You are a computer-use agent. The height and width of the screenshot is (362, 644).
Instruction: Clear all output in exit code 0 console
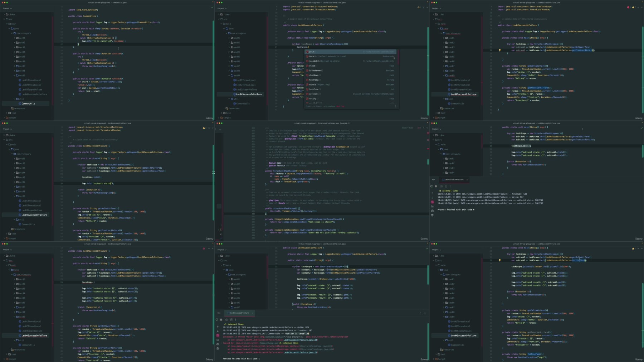click(x=432, y=215)
